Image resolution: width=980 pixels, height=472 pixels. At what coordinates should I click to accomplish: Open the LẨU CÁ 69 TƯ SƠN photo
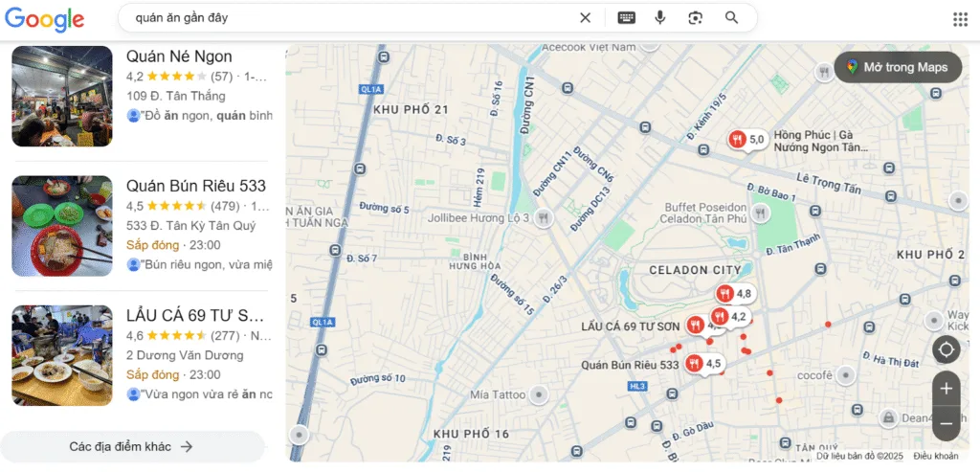(62, 355)
